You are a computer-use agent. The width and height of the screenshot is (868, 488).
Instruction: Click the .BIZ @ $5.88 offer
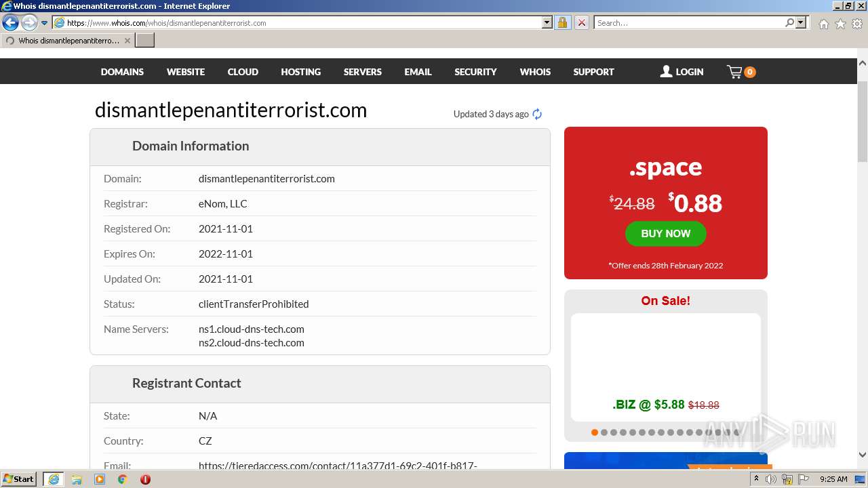(665, 405)
